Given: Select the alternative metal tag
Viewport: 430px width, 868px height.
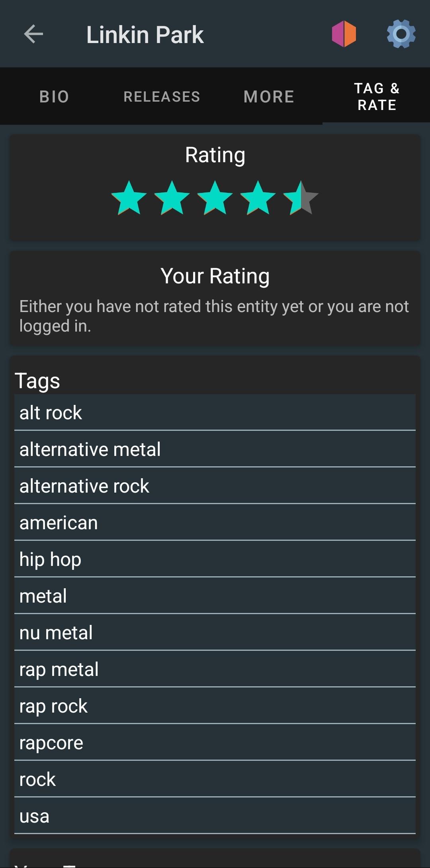Looking at the screenshot, I should coord(215,449).
